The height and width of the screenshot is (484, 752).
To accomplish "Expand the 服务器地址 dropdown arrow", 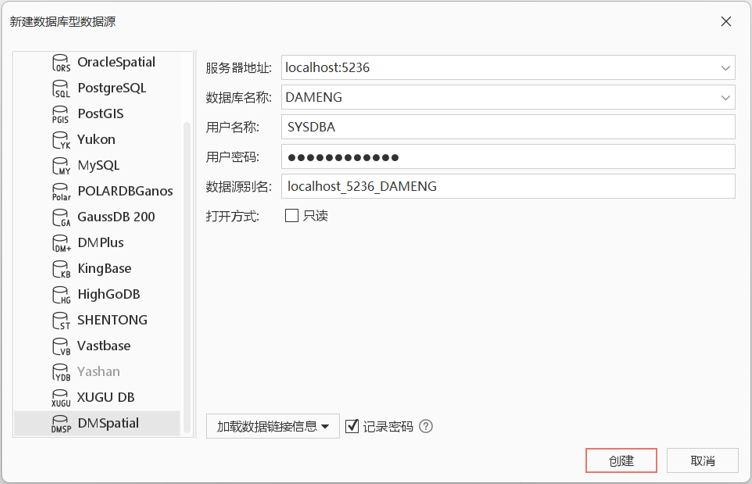I will click(725, 68).
